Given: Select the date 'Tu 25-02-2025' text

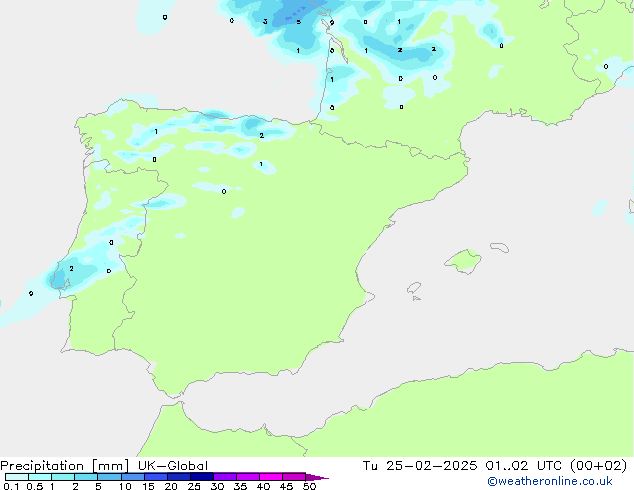Looking at the screenshot, I should (420, 466).
